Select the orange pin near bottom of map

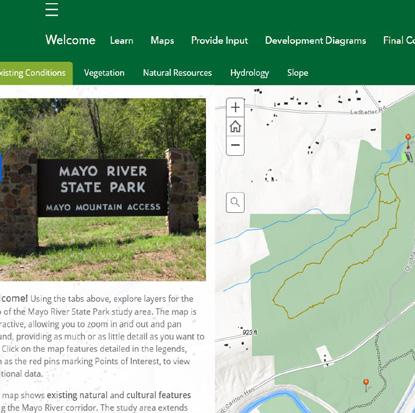tap(366, 384)
